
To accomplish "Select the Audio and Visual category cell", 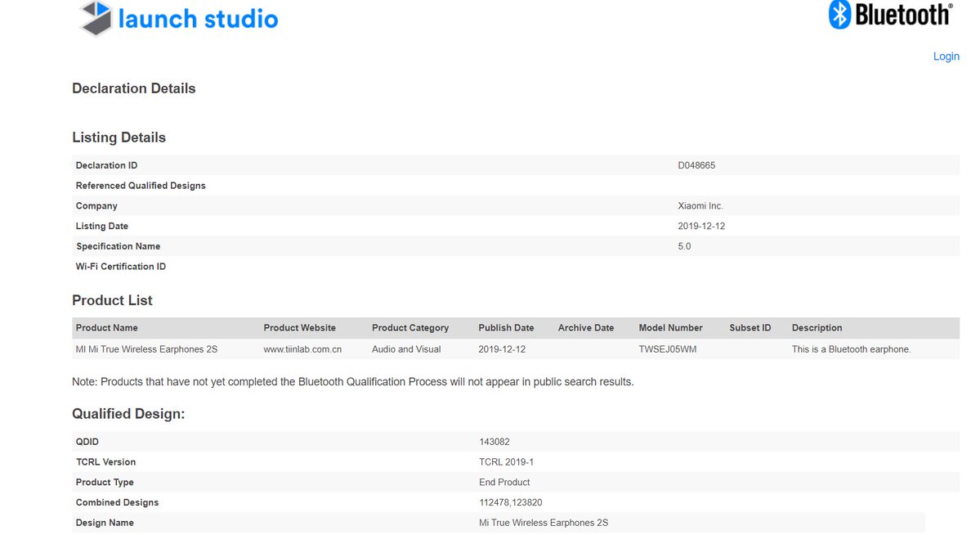I will [406, 349].
